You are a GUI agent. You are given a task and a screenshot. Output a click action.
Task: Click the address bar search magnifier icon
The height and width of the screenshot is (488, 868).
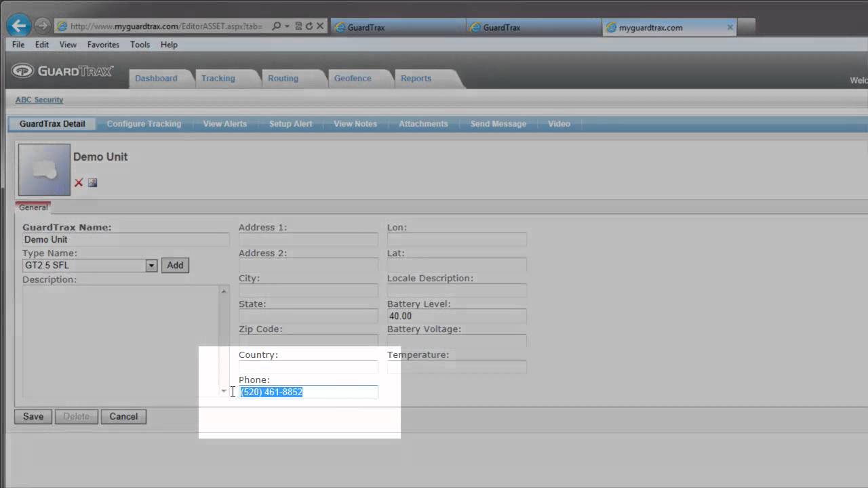276,26
